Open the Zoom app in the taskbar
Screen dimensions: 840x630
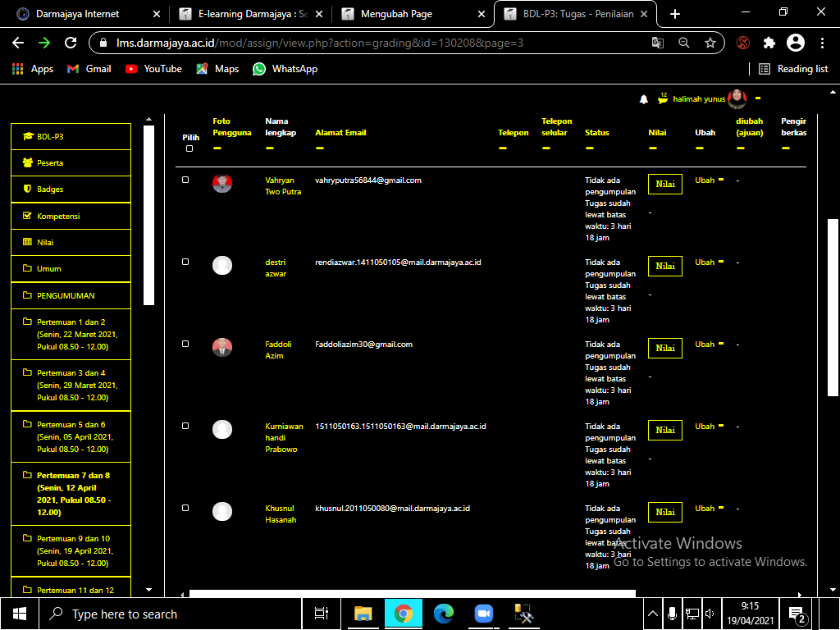pyautogui.click(x=483, y=614)
